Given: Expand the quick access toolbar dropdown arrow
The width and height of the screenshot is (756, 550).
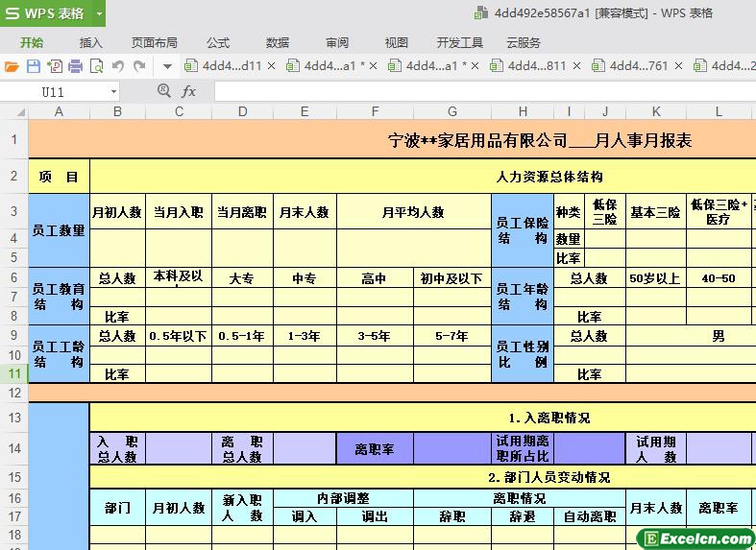Looking at the screenshot, I should pos(167,66).
